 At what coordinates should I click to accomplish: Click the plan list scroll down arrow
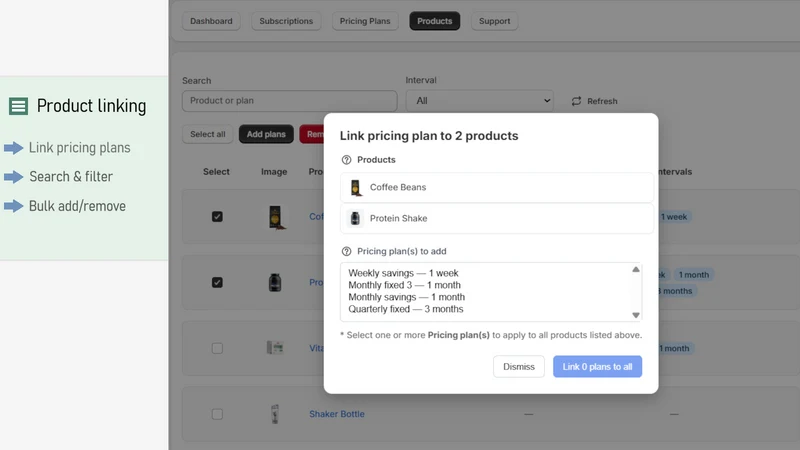point(636,315)
